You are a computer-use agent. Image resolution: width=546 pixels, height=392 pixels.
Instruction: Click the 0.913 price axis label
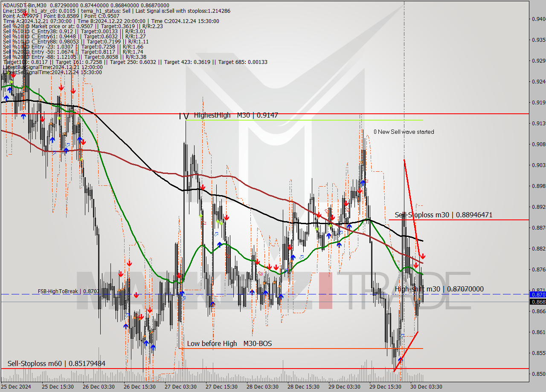[538, 123]
